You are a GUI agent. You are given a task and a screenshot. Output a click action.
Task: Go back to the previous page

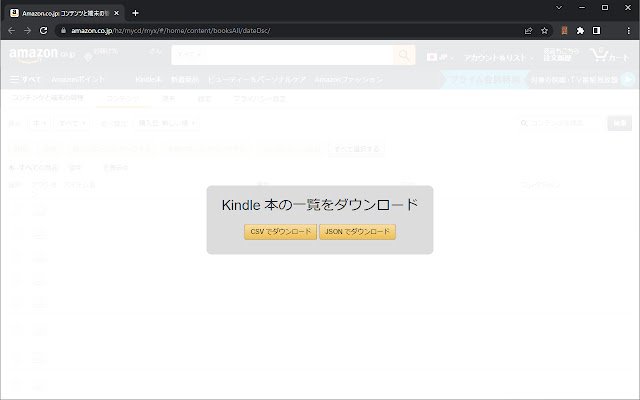pos(11,31)
